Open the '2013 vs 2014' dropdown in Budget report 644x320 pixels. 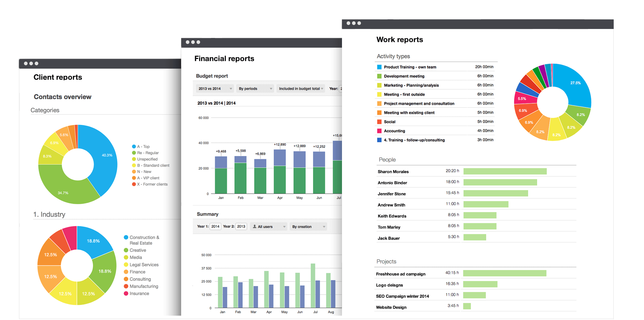pos(215,89)
